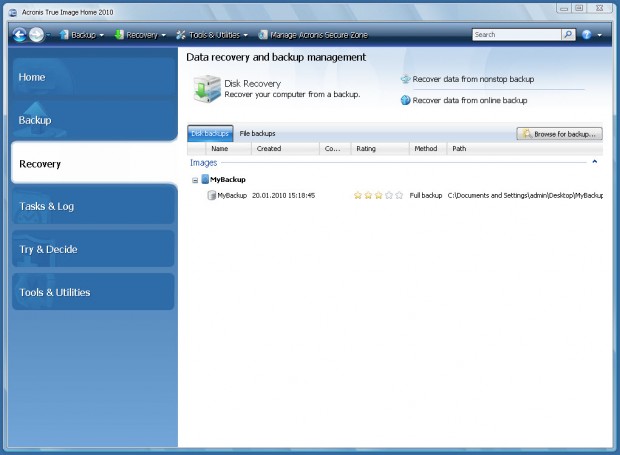Open the Help dropdown arrow
This screenshot has width=620, height=455.
[600, 35]
